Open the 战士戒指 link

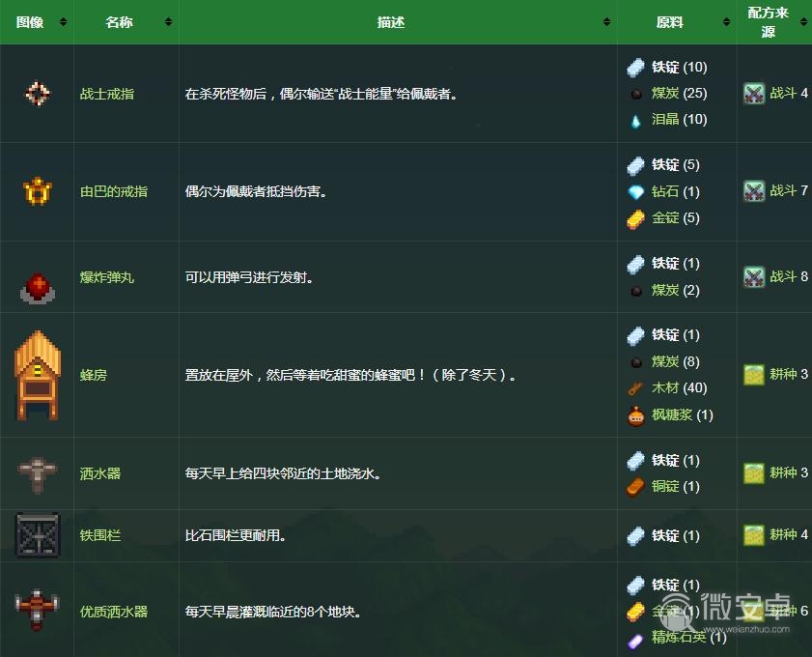[x=107, y=94]
